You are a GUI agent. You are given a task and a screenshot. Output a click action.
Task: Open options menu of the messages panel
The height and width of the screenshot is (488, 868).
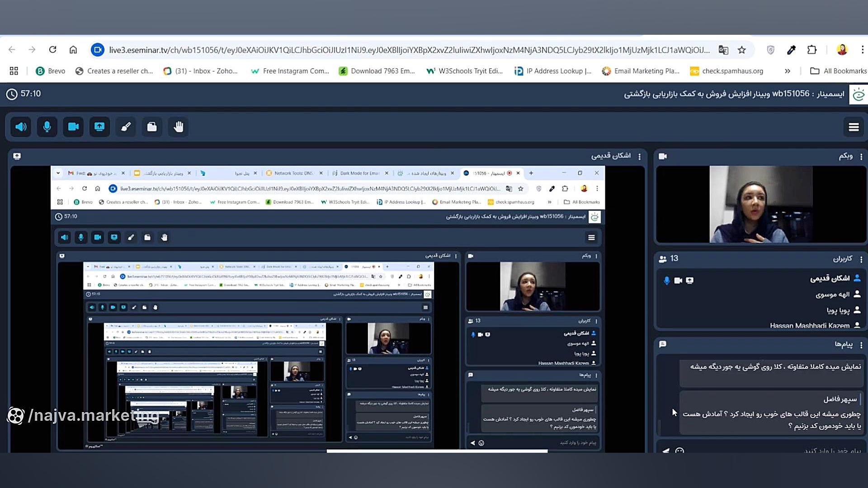click(x=861, y=345)
